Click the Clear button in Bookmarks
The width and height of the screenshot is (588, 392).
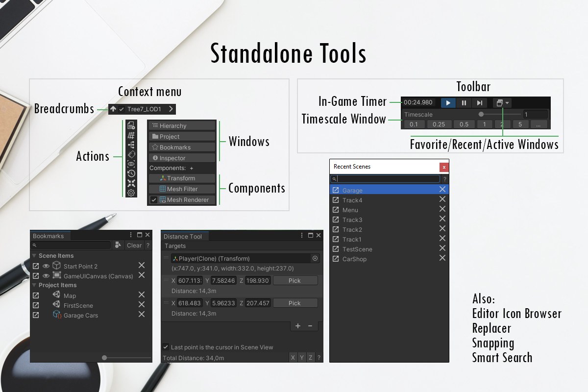pyautogui.click(x=134, y=245)
